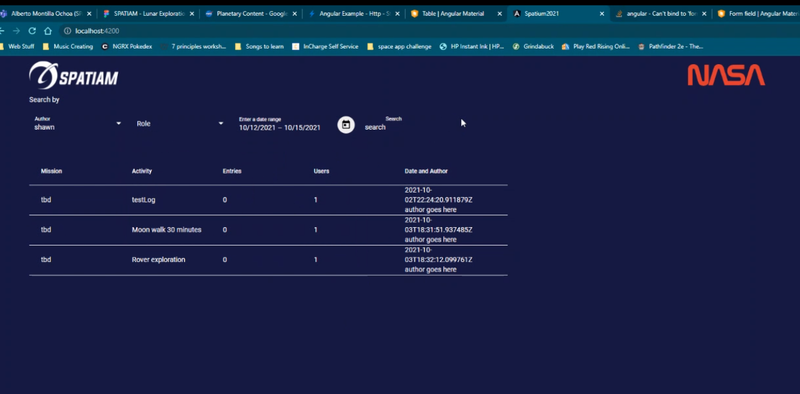Close the angular - Can't bind tab
800x394 pixels.
(x=704, y=14)
